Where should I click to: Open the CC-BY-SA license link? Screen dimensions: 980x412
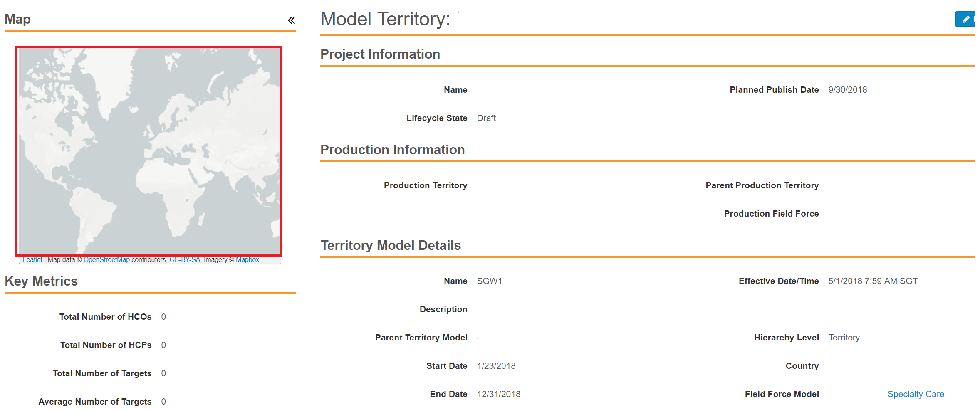coord(185,260)
